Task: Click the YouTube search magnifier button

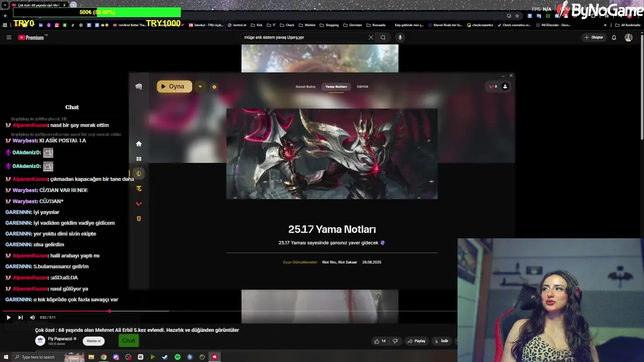Action: coord(383,37)
